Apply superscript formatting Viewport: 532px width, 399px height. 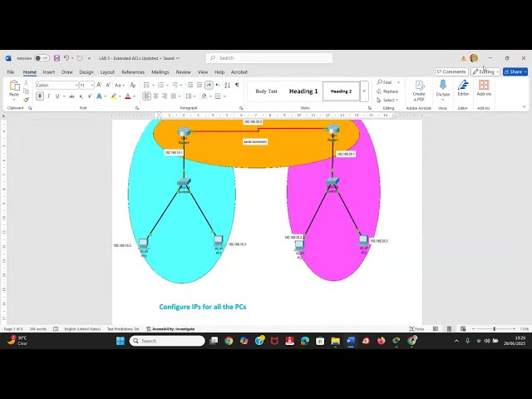tap(90, 96)
